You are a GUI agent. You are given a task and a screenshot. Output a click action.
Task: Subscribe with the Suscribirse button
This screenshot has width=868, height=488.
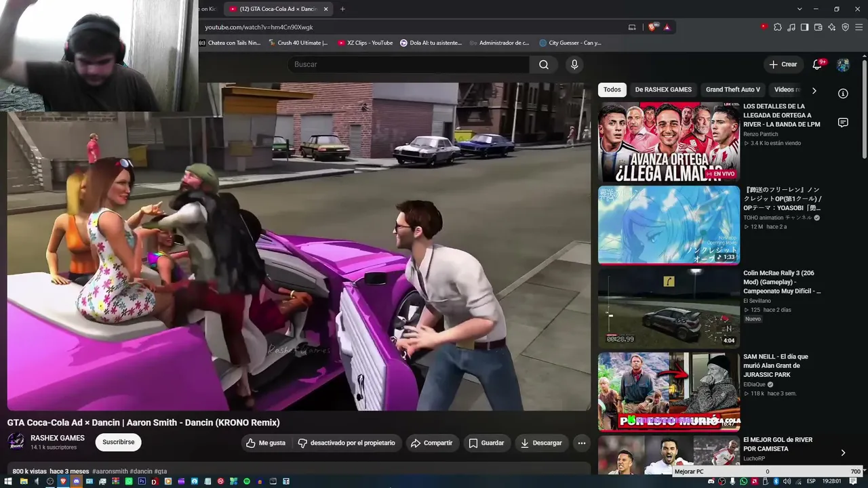119,442
